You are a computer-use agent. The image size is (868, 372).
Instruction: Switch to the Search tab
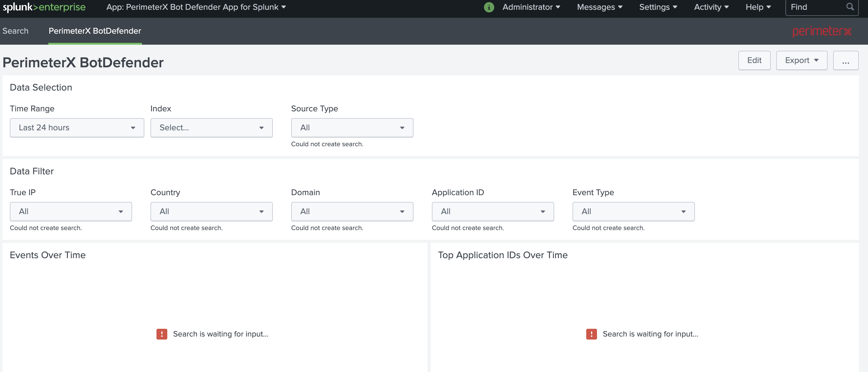coord(16,31)
